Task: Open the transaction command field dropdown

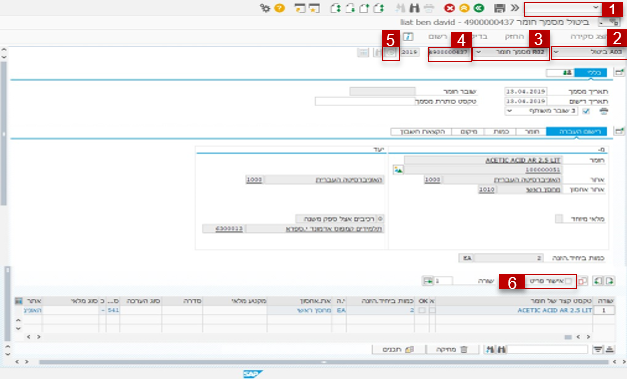Action: click(x=596, y=8)
